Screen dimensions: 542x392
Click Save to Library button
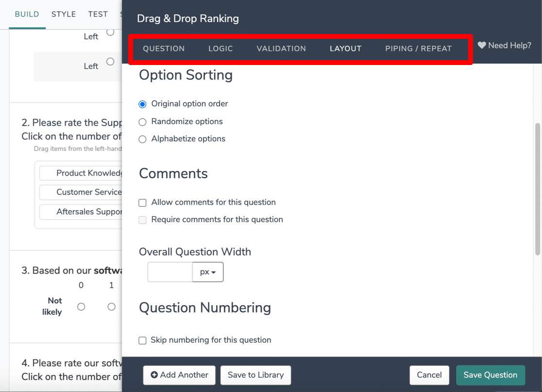point(256,375)
